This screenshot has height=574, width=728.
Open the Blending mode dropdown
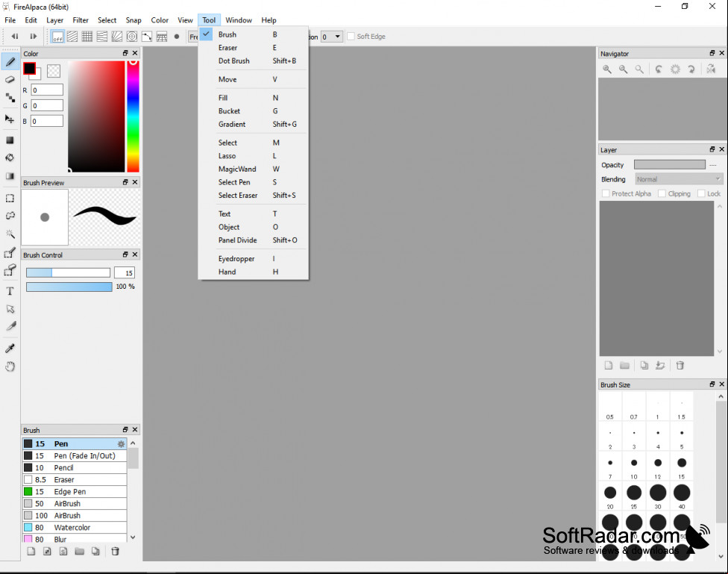click(679, 179)
